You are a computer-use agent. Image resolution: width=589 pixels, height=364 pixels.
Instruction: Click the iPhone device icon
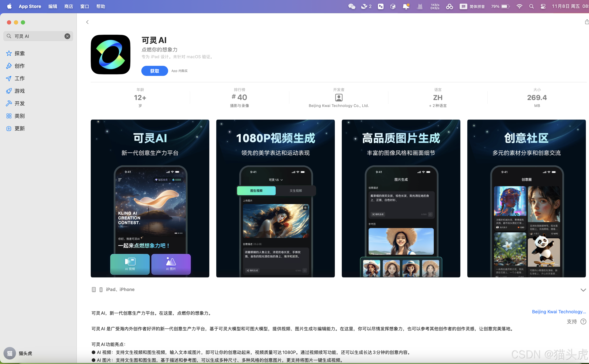click(x=101, y=289)
